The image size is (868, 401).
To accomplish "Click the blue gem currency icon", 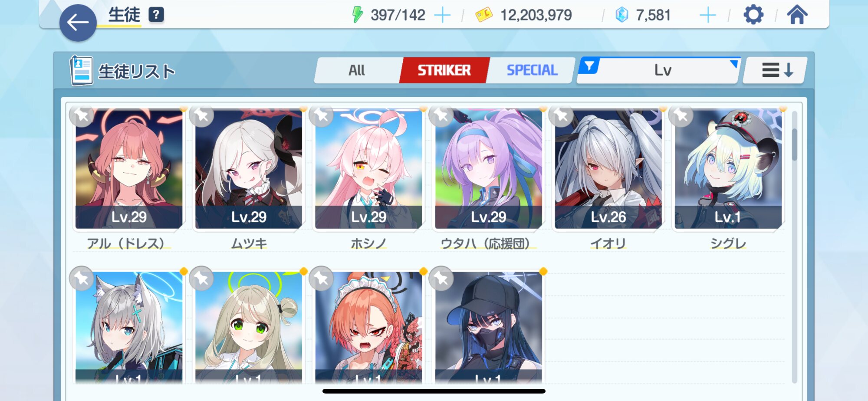I will click(622, 15).
